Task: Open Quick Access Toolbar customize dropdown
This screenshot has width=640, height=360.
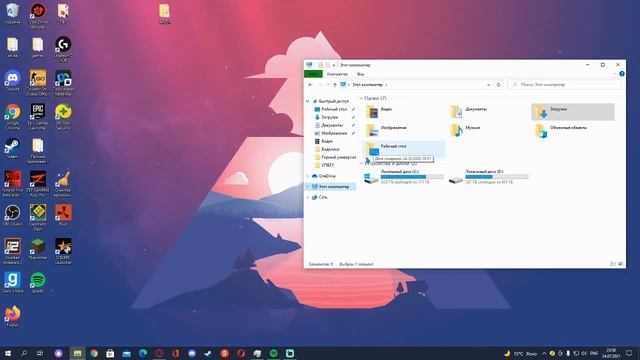Action: coord(334,65)
